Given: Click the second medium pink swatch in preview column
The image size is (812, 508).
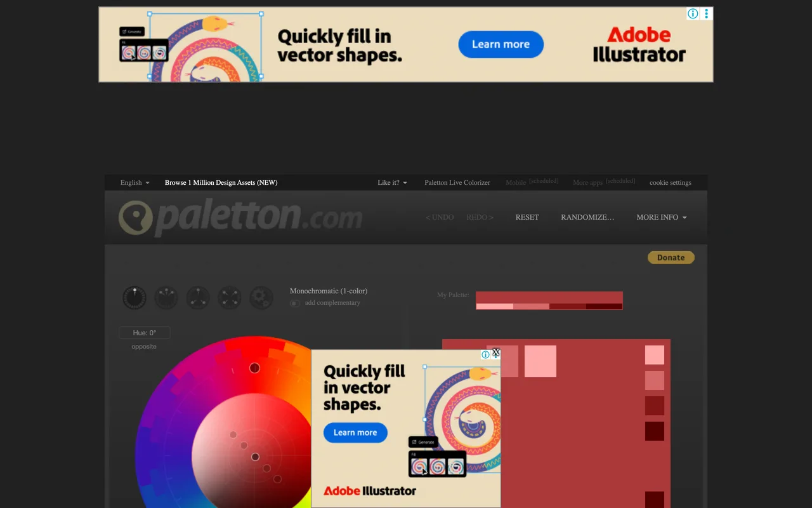Looking at the screenshot, I should click(x=655, y=380).
